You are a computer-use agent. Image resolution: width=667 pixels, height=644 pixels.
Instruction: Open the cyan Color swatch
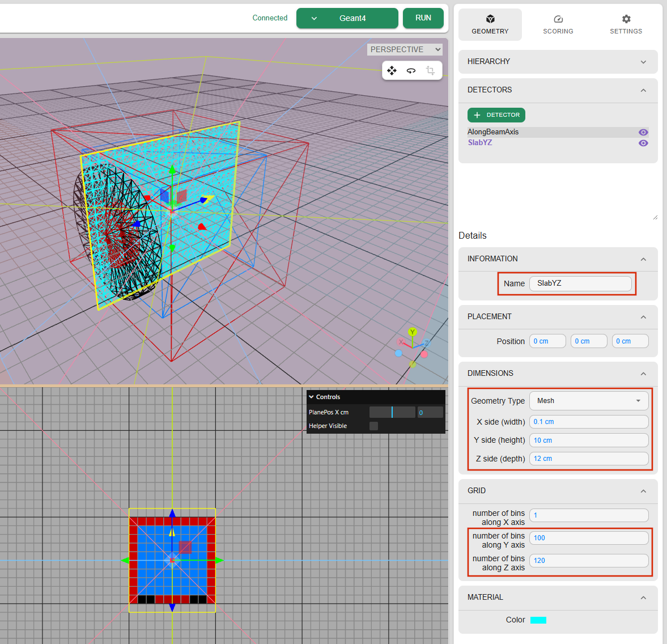[x=538, y=620]
